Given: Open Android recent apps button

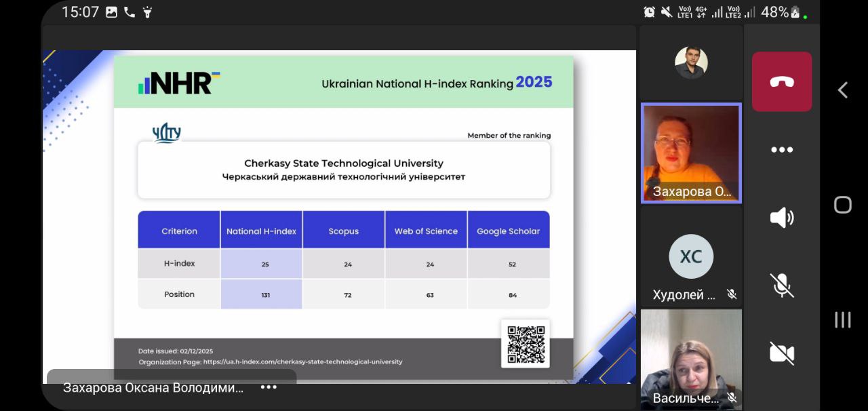Looking at the screenshot, I should [x=842, y=319].
